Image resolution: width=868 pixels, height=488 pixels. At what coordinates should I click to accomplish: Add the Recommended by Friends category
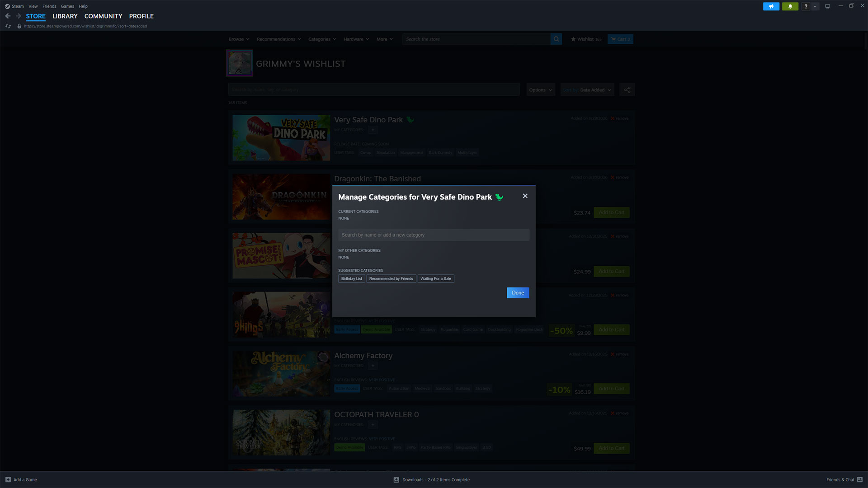(x=391, y=279)
